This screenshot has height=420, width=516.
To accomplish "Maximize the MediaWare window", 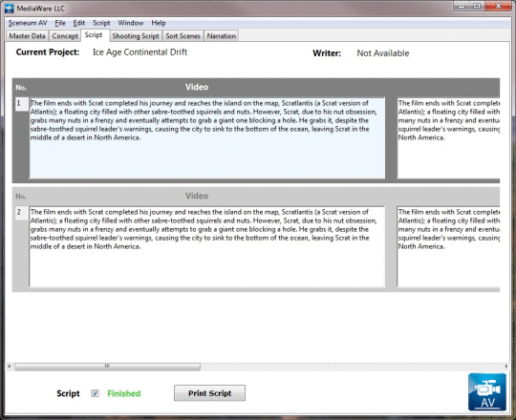I will click(x=477, y=6).
